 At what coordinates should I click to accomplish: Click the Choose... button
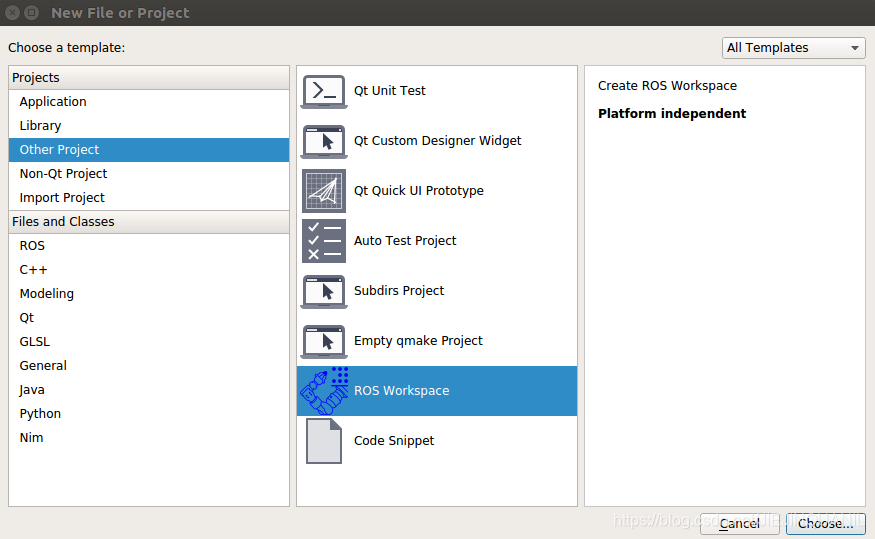point(825,523)
